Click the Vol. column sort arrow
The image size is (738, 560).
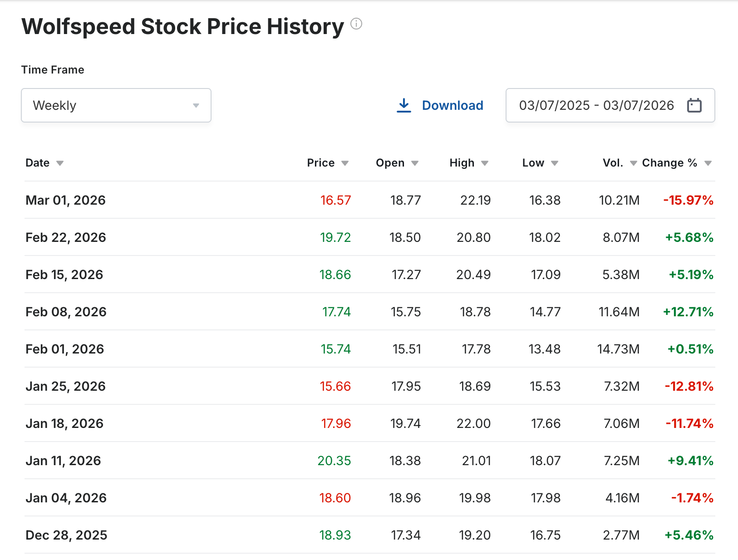tap(634, 163)
